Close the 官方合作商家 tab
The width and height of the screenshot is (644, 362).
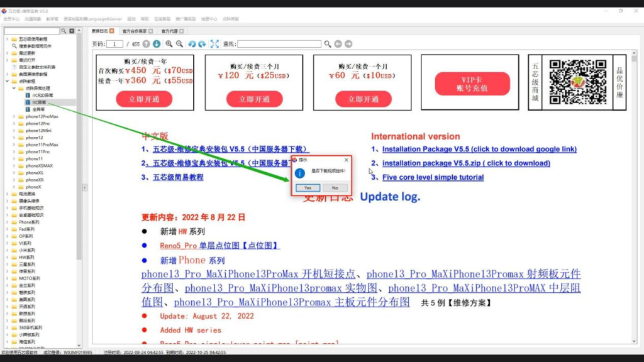151,31
